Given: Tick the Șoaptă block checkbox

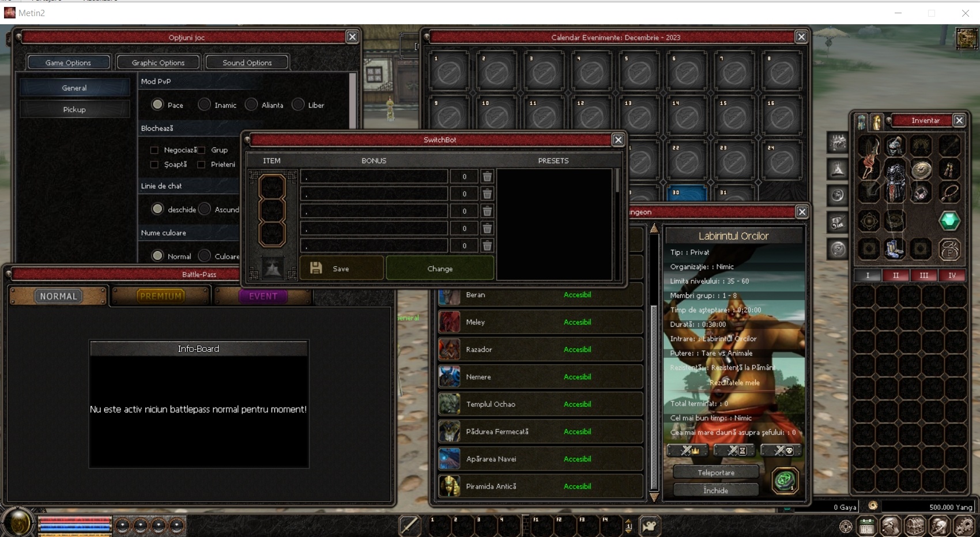Looking at the screenshot, I should [x=154, y=164].
